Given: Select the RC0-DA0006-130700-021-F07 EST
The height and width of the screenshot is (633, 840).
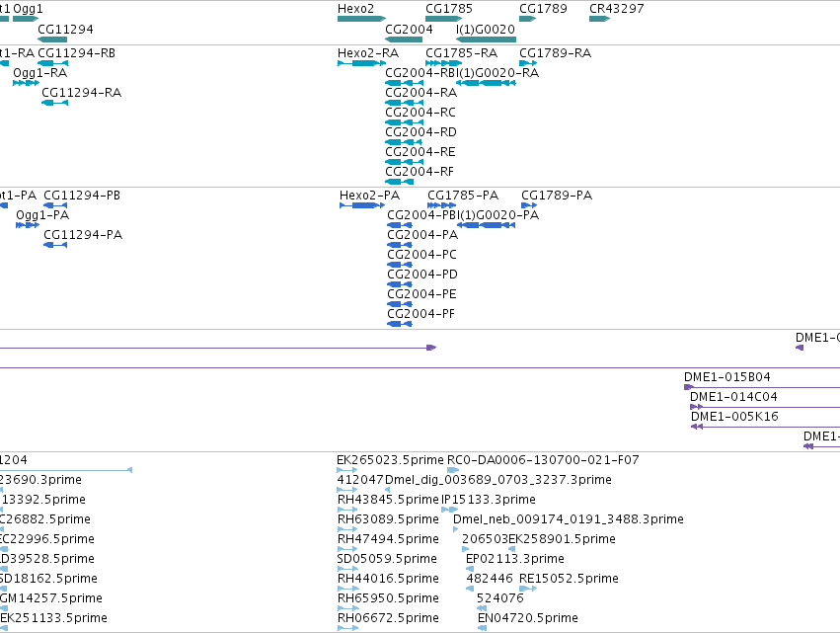Looking at the screenshot, I should point(453,471).
